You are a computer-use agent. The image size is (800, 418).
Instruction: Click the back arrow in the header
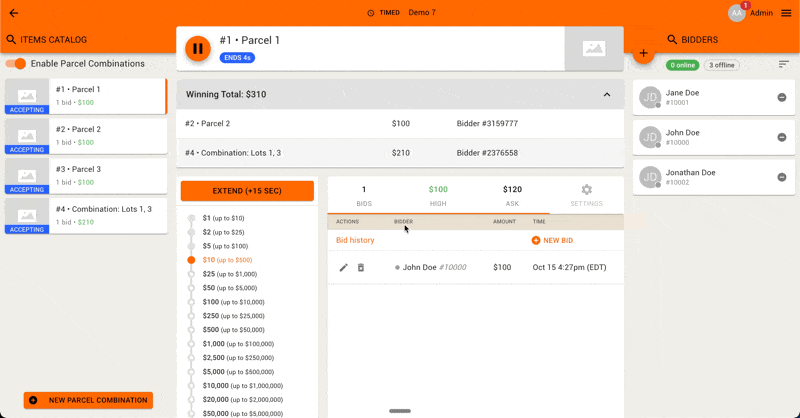pos(13,13)
